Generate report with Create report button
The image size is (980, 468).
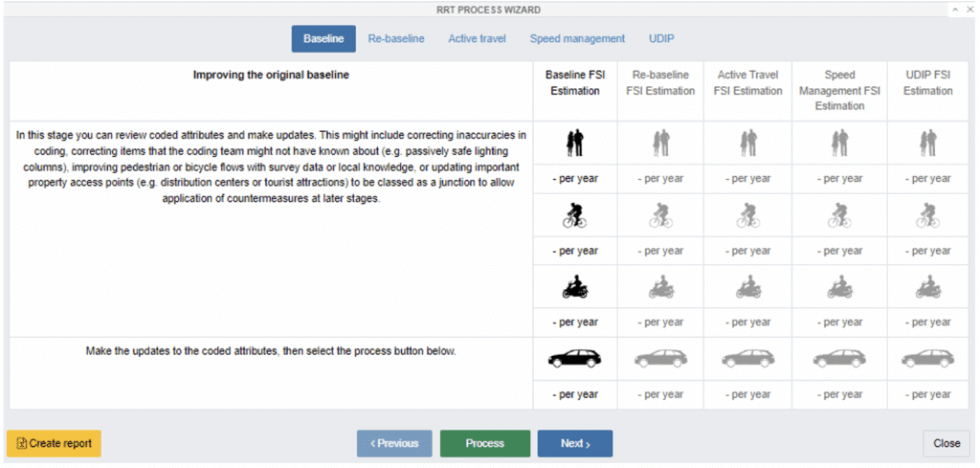click(54, 443)
